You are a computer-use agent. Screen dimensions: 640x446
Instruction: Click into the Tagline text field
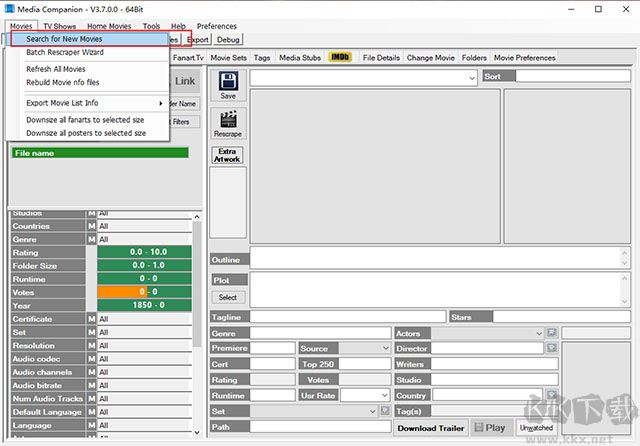[347, 317]
